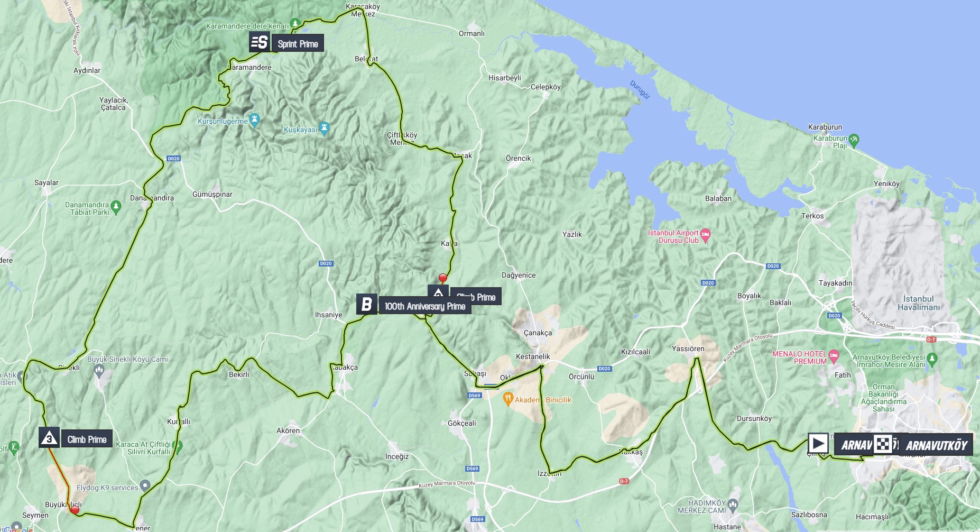Select the Kuşkayası landmark pin

pyautogui.click(x=324, y=128)
